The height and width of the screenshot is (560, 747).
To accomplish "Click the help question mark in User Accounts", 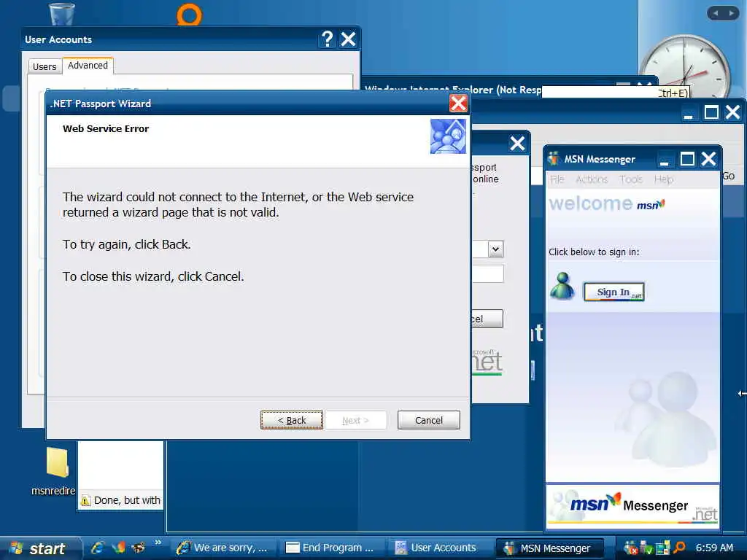I will [x=328, y=39].
